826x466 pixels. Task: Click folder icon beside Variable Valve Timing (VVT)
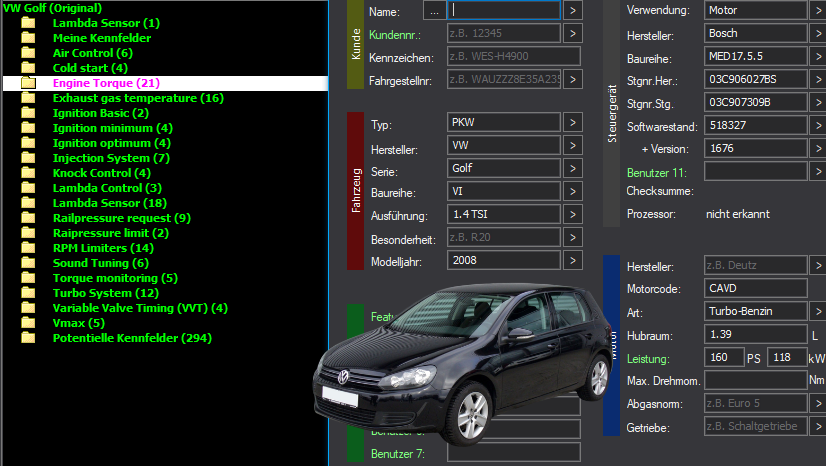point(28,308)
